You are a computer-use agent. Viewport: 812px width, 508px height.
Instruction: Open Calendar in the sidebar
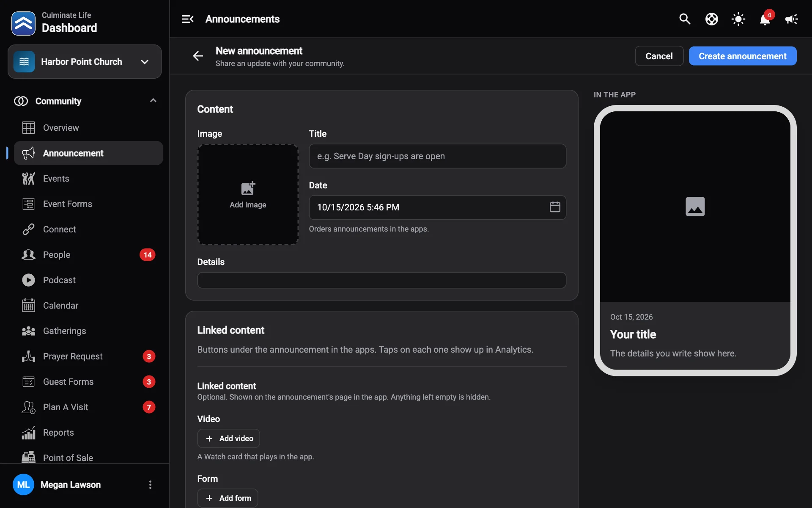88,305
